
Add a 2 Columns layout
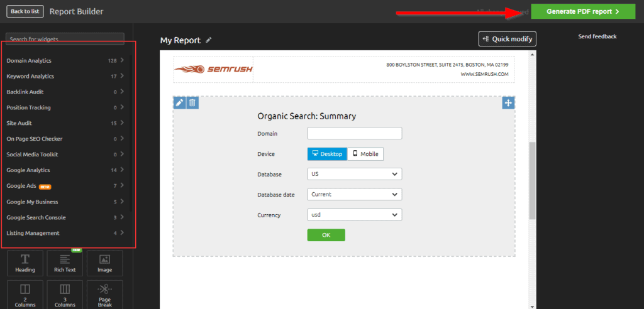(x=25, y=294)
